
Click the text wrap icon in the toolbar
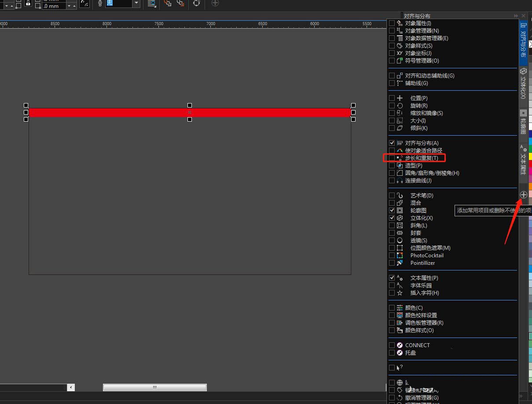(152, 3)
